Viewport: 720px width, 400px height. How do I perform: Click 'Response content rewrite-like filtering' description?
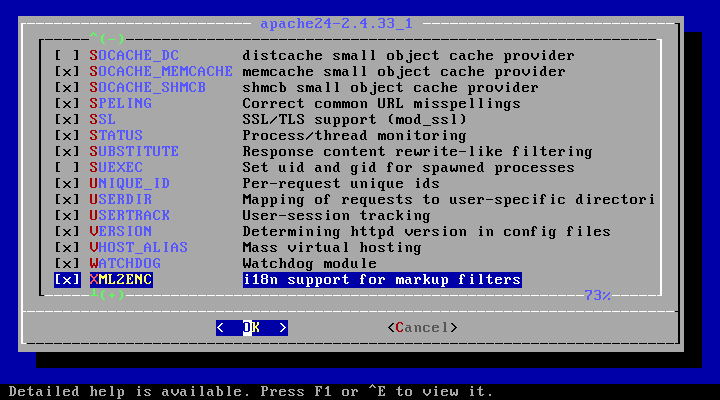click(417, 152)
